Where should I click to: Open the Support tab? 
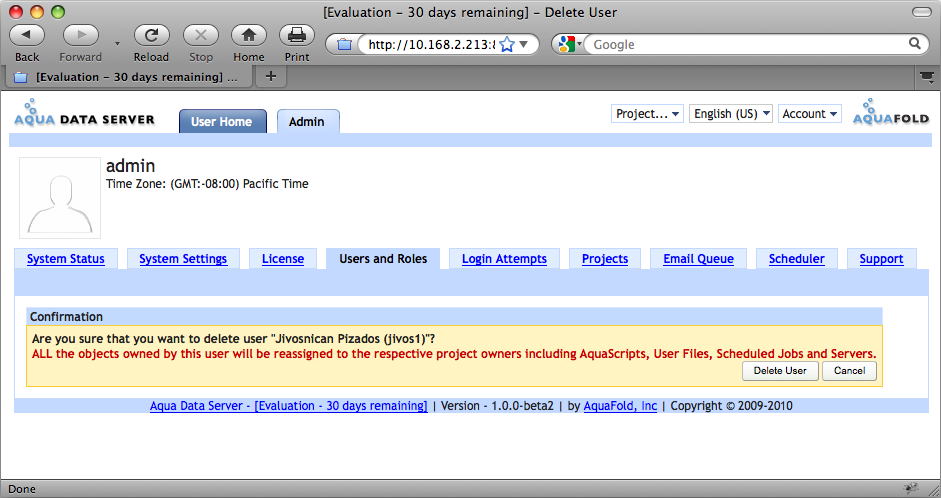point(881,259)
